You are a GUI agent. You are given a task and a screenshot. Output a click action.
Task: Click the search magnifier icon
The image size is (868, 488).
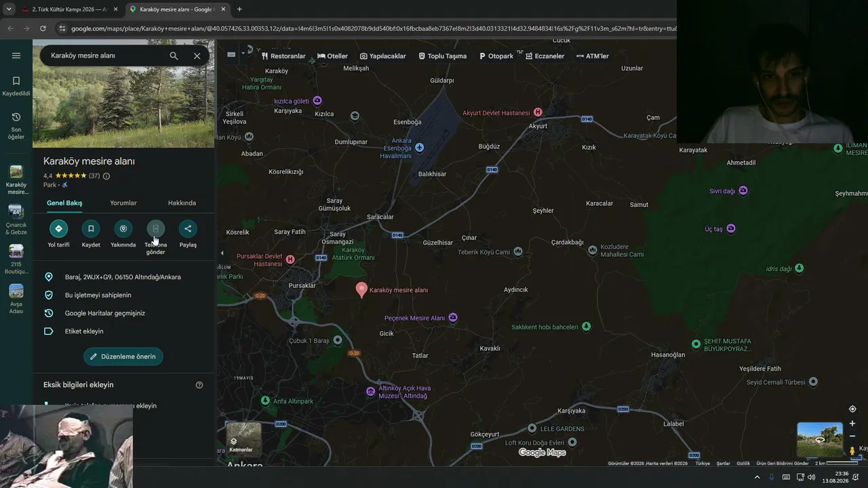pos(174,56)
